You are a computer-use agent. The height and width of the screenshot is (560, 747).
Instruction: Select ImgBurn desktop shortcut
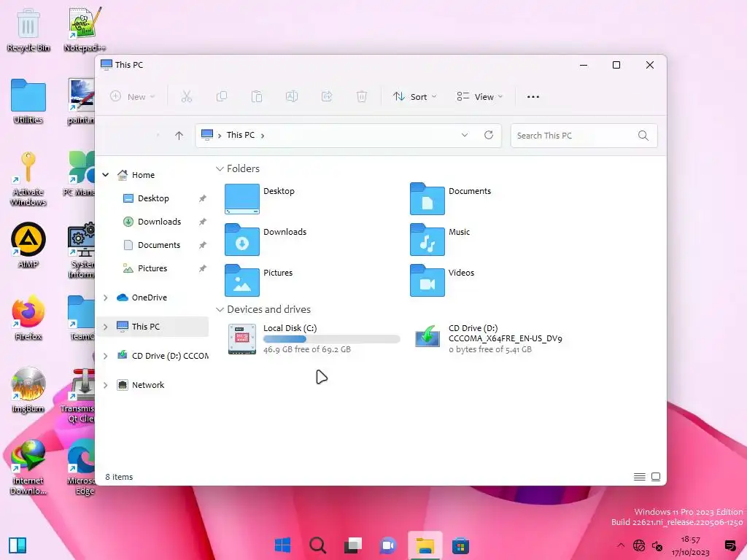[x=28, y=390]
